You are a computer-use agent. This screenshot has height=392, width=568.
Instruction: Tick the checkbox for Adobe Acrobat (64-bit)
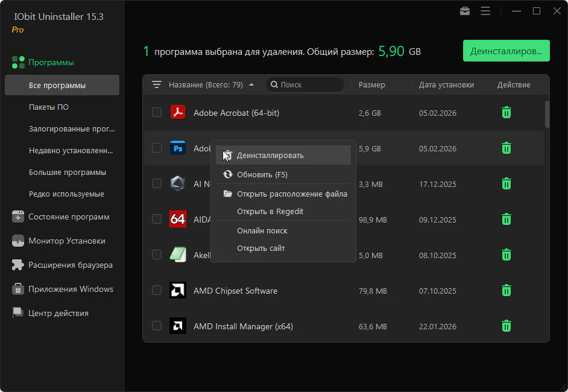[157, 113]
